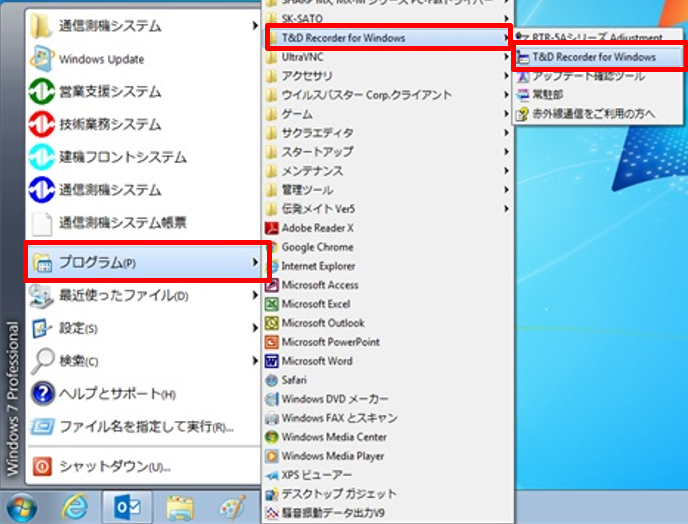Open the 通信測機システム帳票 document
Screen dimensions: 688x524
pyautogui.click(x=143, y=223)
